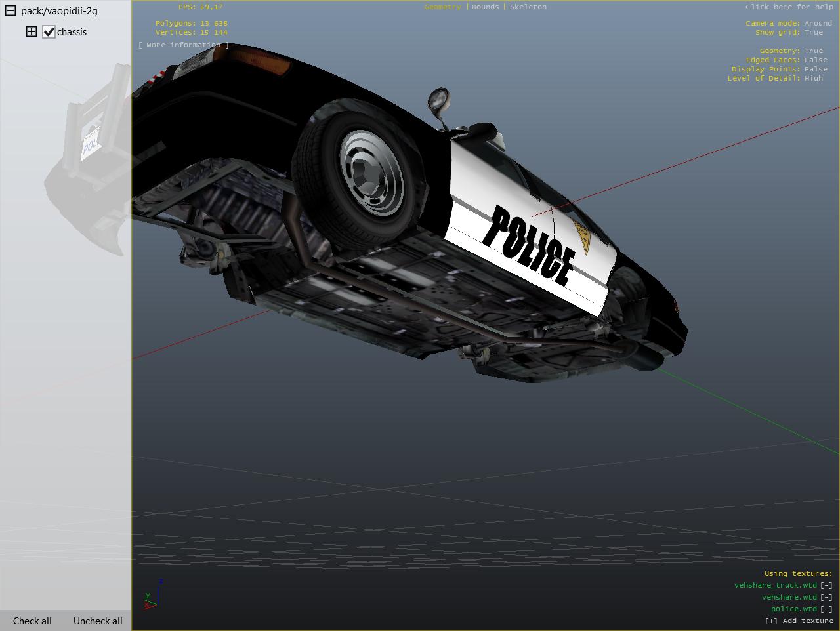
Task: Toggle the Show grid True value
Action: click(813, 32)
